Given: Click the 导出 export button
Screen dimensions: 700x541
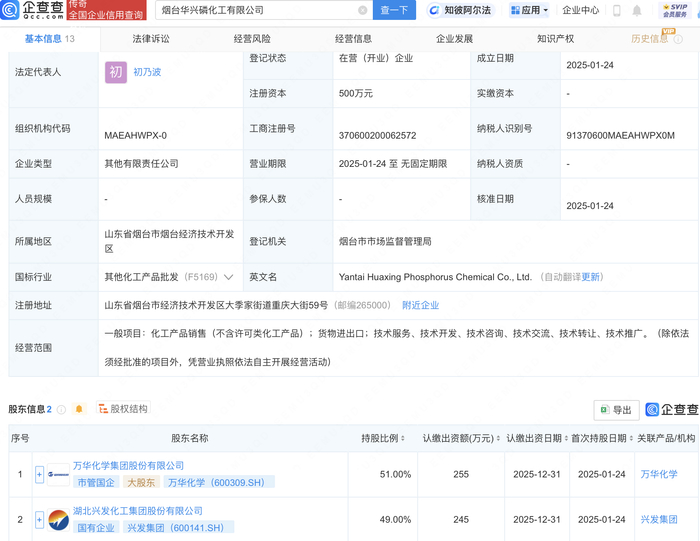Looking at the screenshot, I should click(616, 410).
